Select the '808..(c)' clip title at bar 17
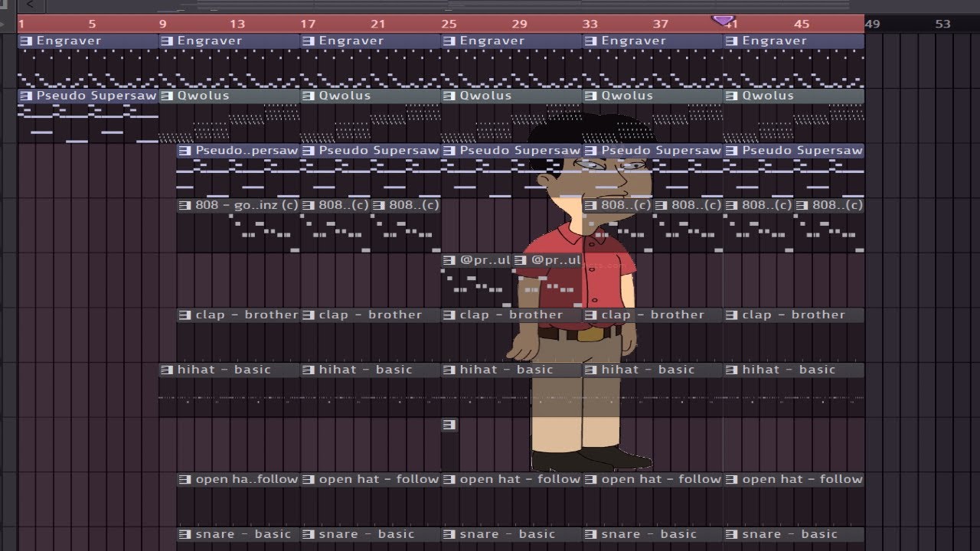980x551 pixels. 344,205
